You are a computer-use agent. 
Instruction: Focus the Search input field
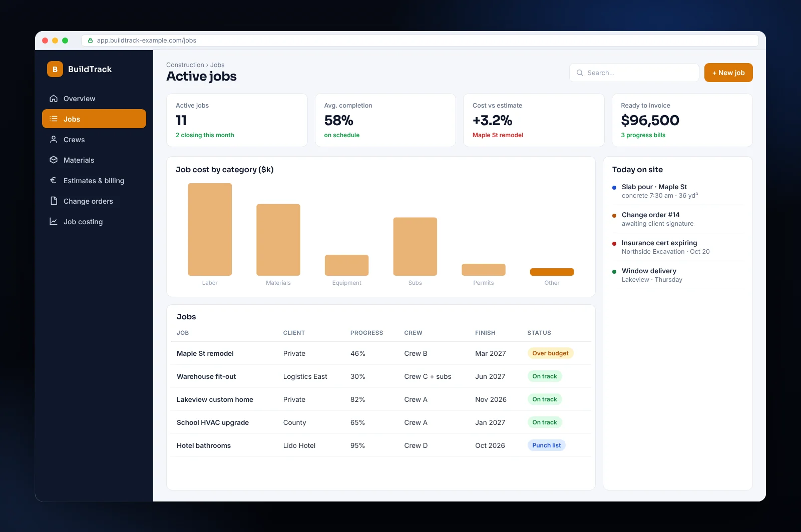tap(634, 73)
